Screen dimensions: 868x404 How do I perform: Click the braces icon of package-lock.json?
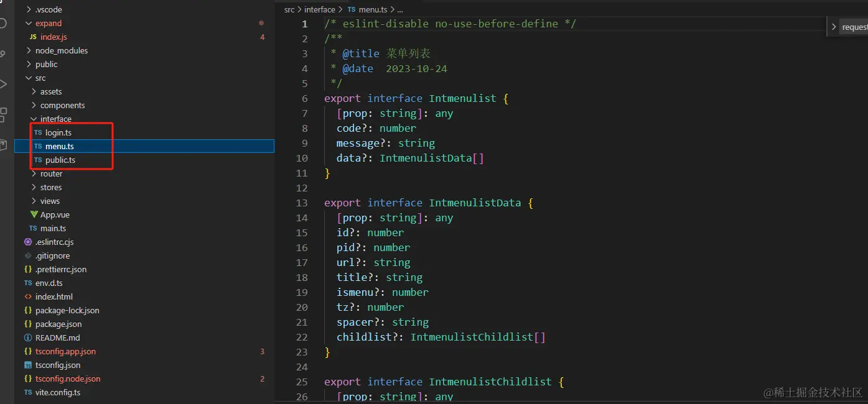pyautogui.click(x=28, y=311)
